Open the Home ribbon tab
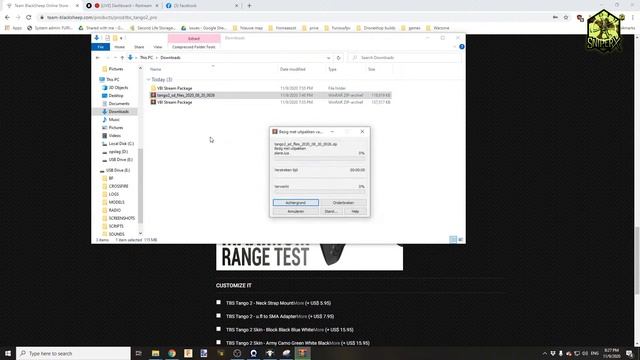The height and width of the screenshot is (360, 640). 120,47
